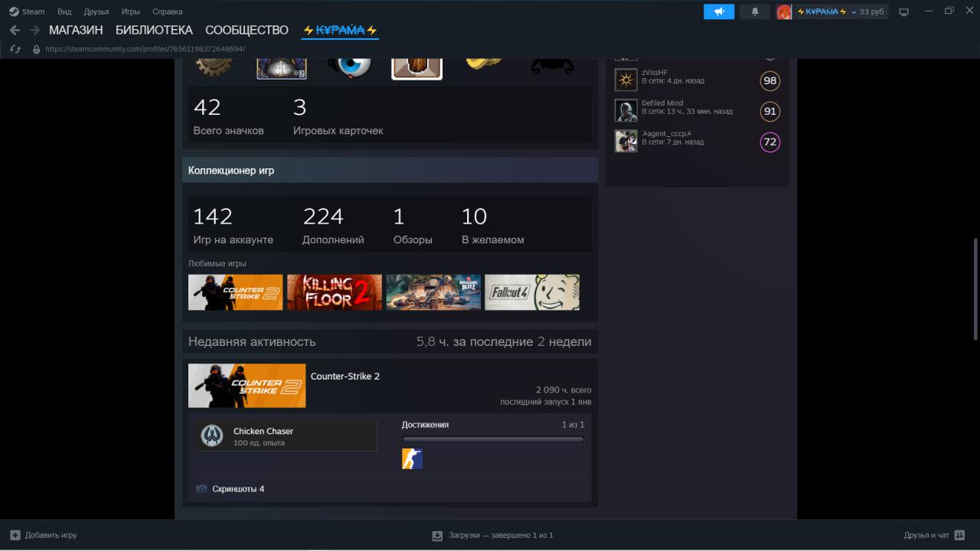Image resolution: width=980 pixels, height=551 pixels.
Task: Click the Steam logo menu
Action: pos(27,11)
